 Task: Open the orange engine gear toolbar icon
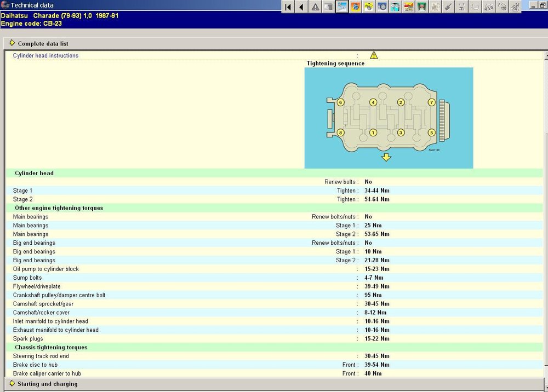[356, 7]
